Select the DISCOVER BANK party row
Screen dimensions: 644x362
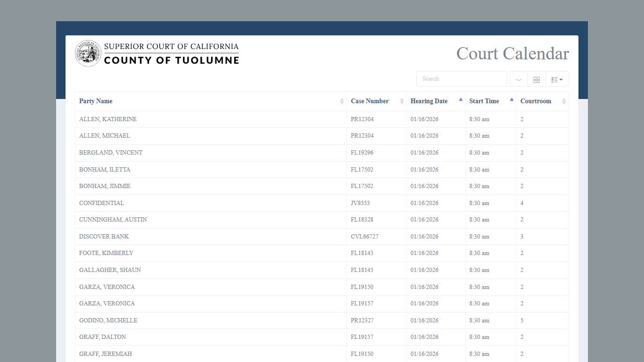click(104, 237)
